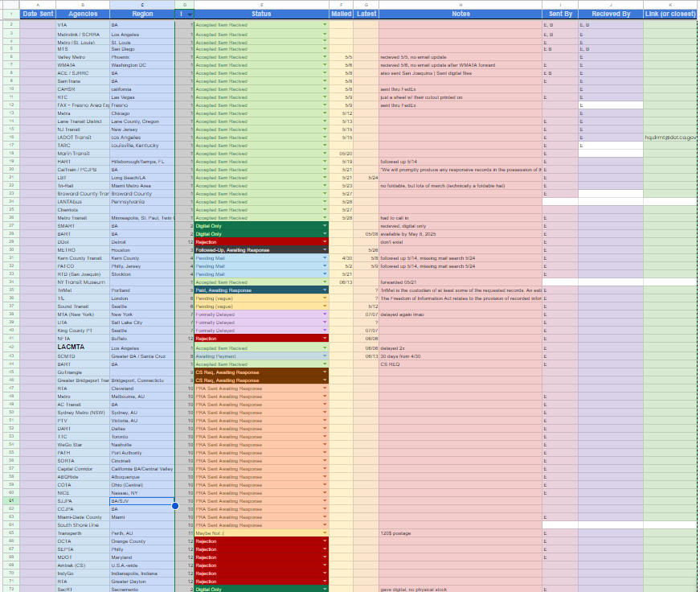700x592 pixels.
Task: Select the Salt Lake City region cell
Action: point(142,323)
